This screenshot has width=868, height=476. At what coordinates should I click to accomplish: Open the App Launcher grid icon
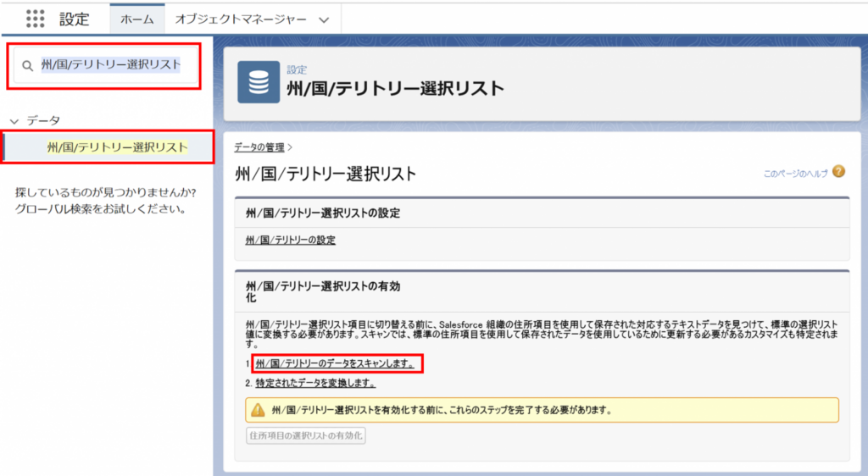pos(35,19)
